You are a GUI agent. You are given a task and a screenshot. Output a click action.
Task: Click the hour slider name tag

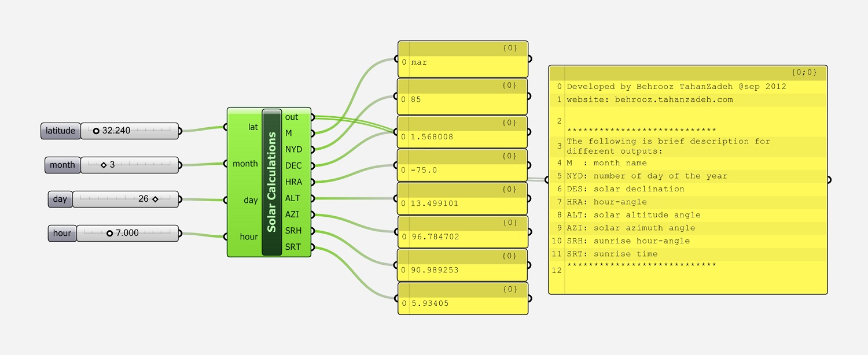[x=62, y=233]
